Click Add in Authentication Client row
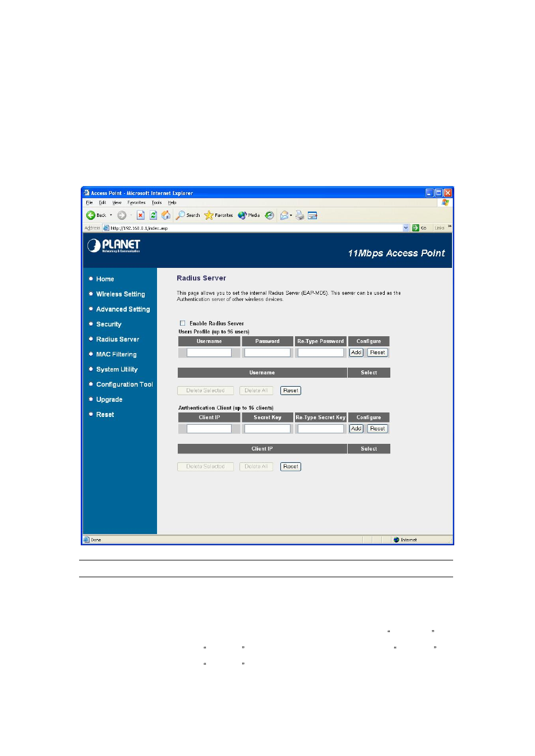 (356, 429)
